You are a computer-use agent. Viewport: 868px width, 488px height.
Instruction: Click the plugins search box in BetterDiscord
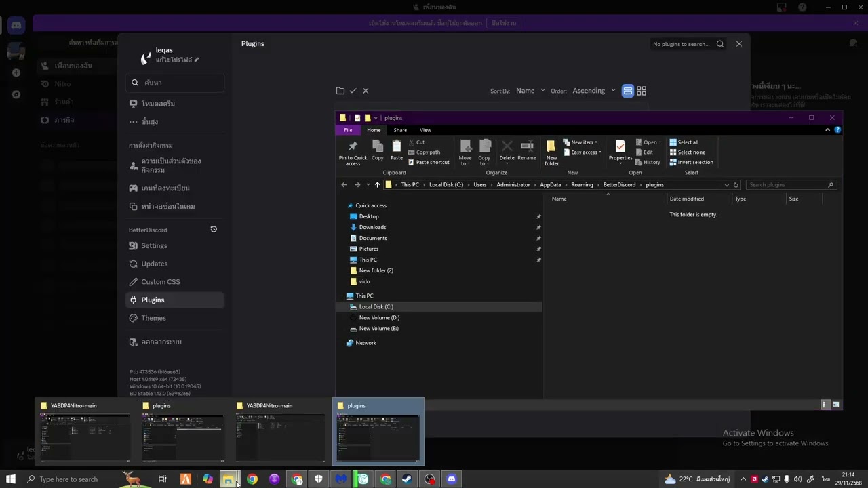tap(688, 44)
